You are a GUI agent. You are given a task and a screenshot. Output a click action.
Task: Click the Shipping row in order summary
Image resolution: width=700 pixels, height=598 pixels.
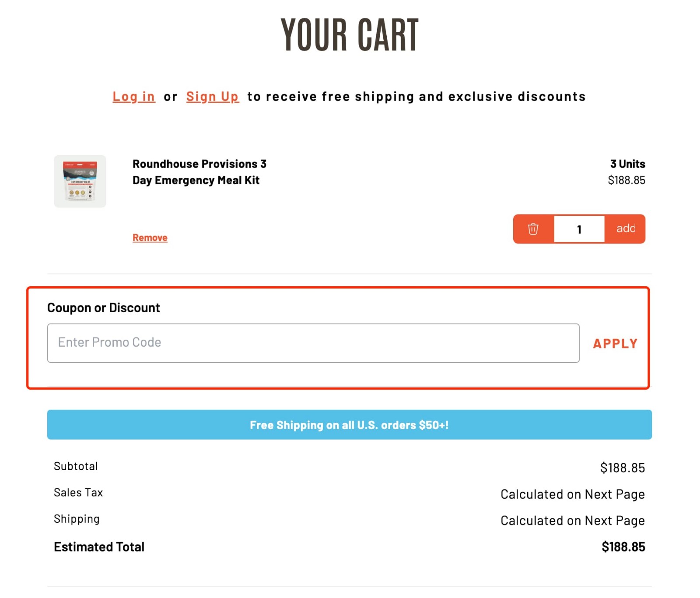click(77, 519)
